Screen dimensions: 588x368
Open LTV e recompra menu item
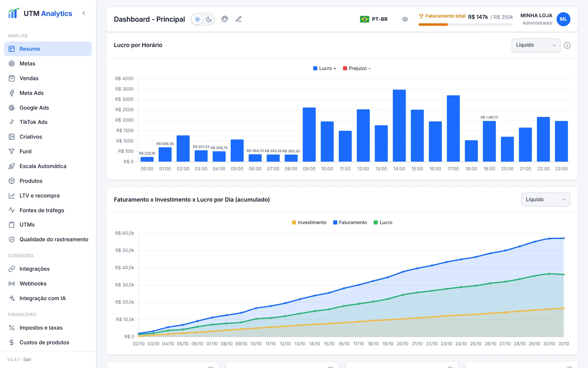click(48, 195)
